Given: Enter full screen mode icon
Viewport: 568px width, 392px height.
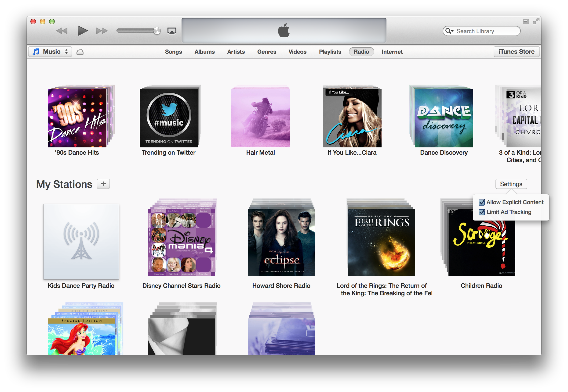Looking at the screenshot, I should [536, 21].
